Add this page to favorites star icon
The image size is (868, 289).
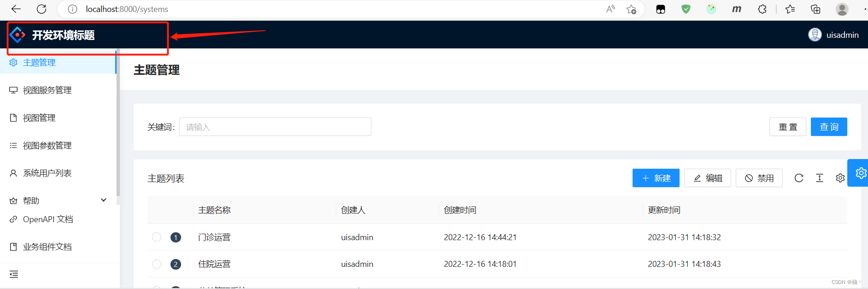pos(631,9)
